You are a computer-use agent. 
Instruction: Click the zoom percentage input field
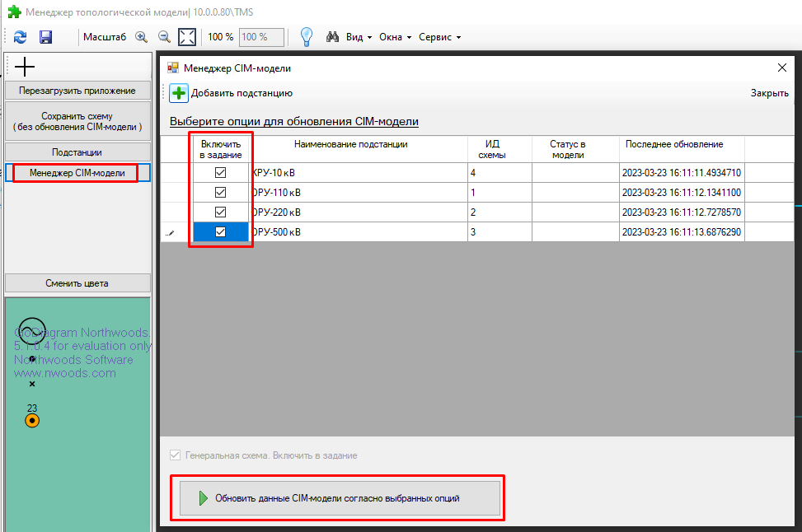(x=261, y=37)
